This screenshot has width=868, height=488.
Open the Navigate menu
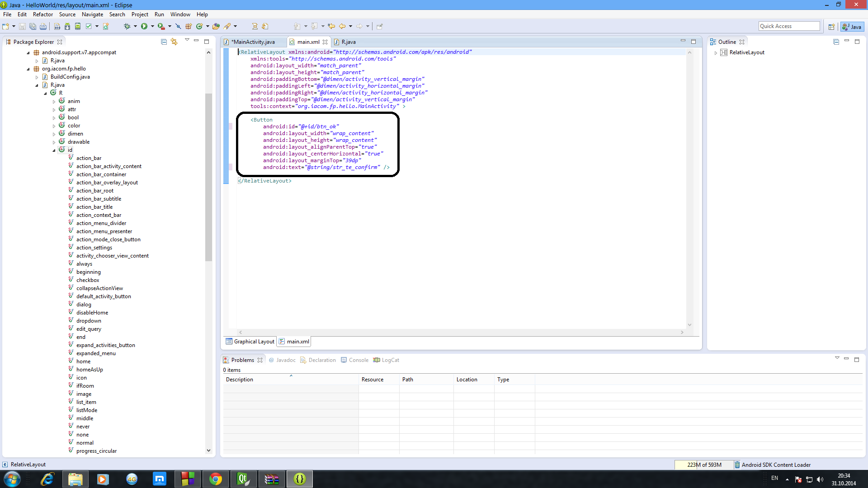92,14
